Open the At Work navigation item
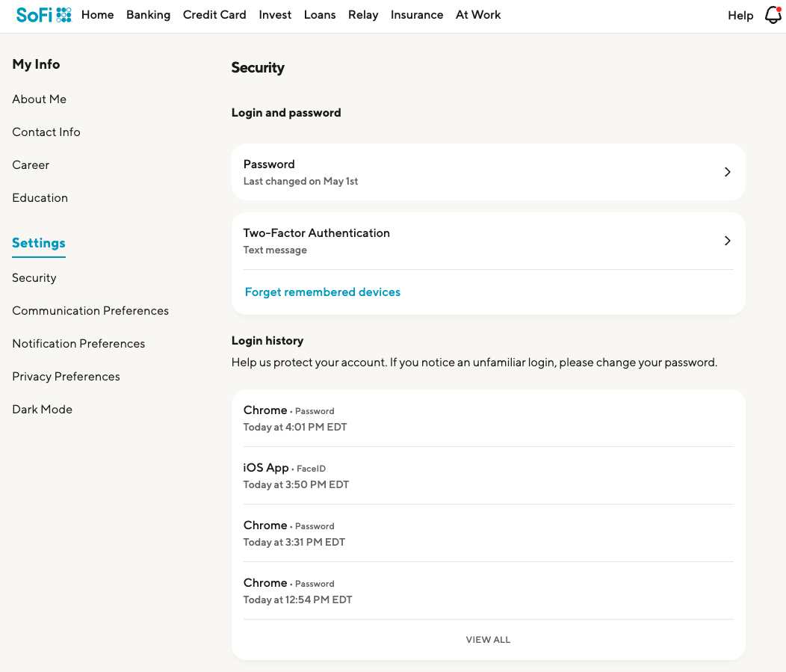This screenshot has height=672, width=786. (x=478, y=15)
